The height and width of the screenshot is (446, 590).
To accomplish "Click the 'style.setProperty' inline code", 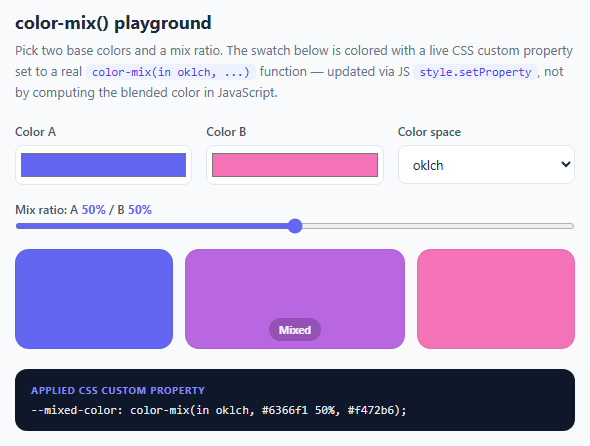I will (475, 72).
